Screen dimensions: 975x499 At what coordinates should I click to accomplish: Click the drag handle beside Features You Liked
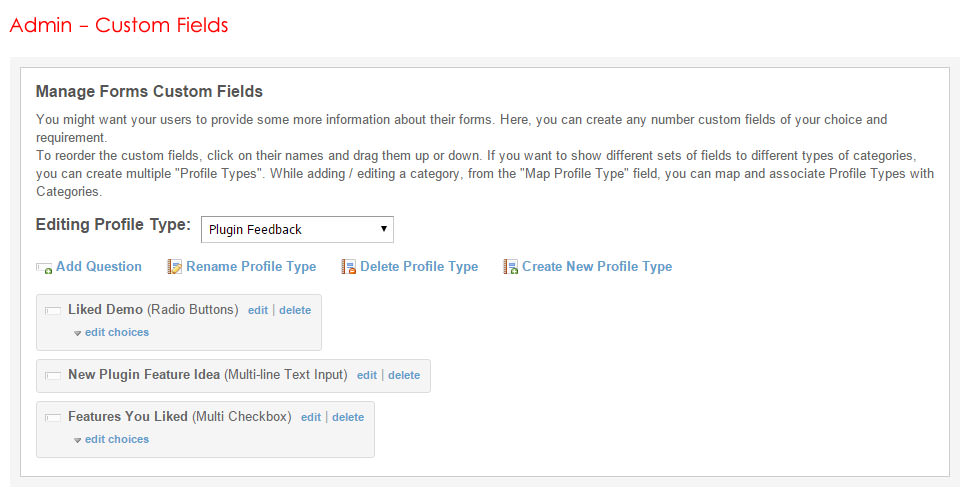click(53, 418)
